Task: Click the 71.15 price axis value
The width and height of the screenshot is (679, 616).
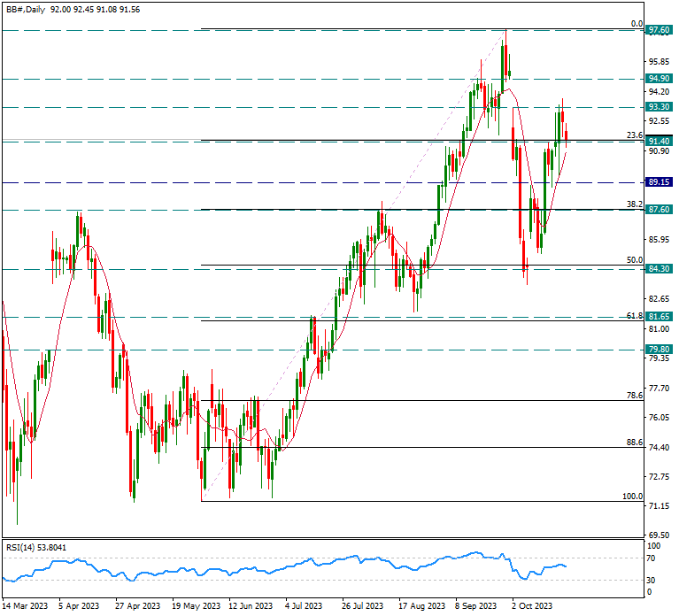Action: (x=659, y=505)
